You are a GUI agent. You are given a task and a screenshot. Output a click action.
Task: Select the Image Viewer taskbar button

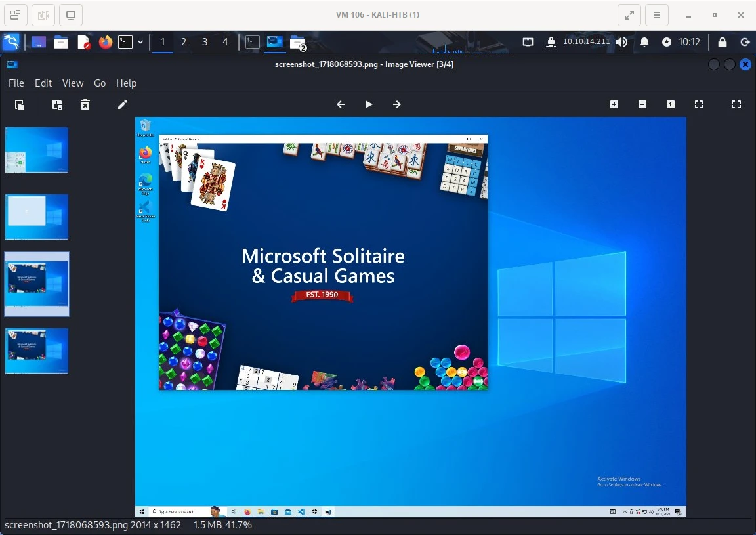(x=275, y=42)
